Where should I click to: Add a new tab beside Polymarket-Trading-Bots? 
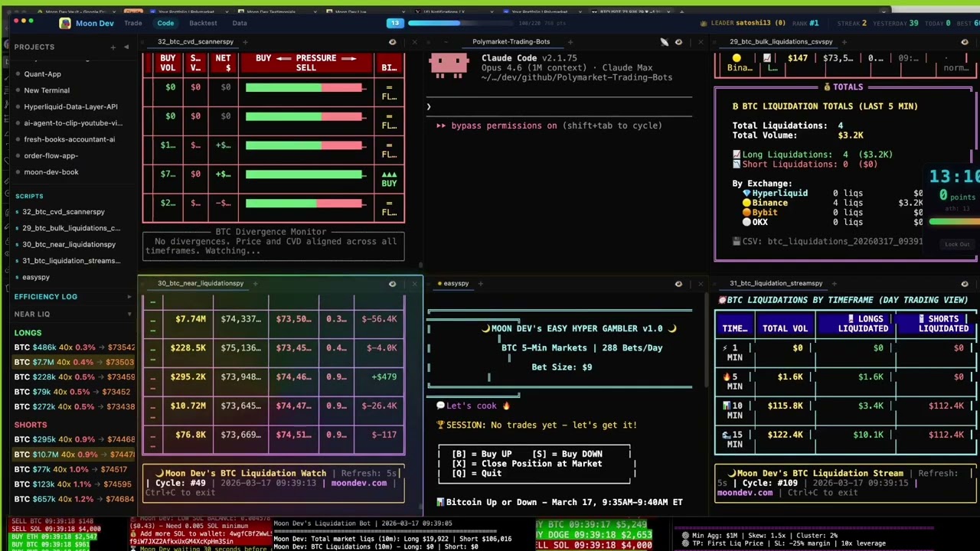point(569,41)
